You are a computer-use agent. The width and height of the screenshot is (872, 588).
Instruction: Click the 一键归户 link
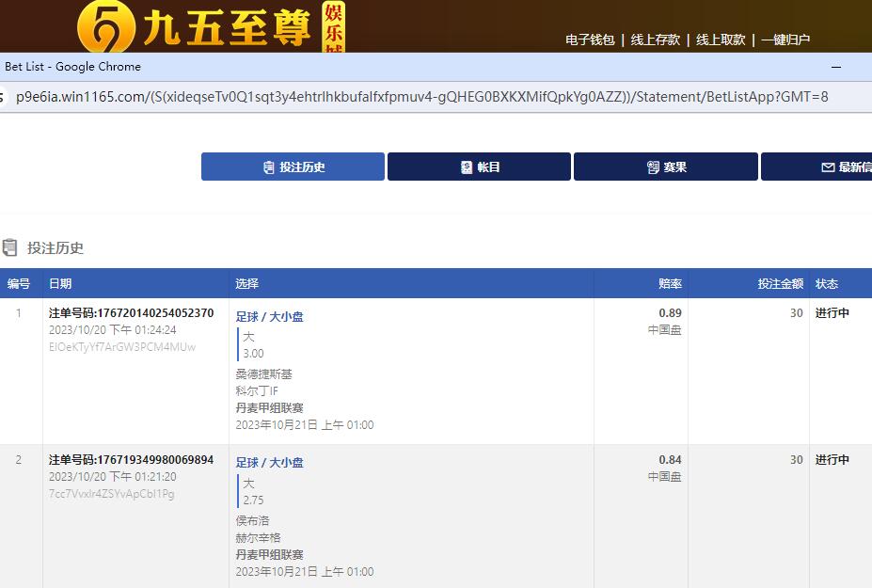click(785, 40)
